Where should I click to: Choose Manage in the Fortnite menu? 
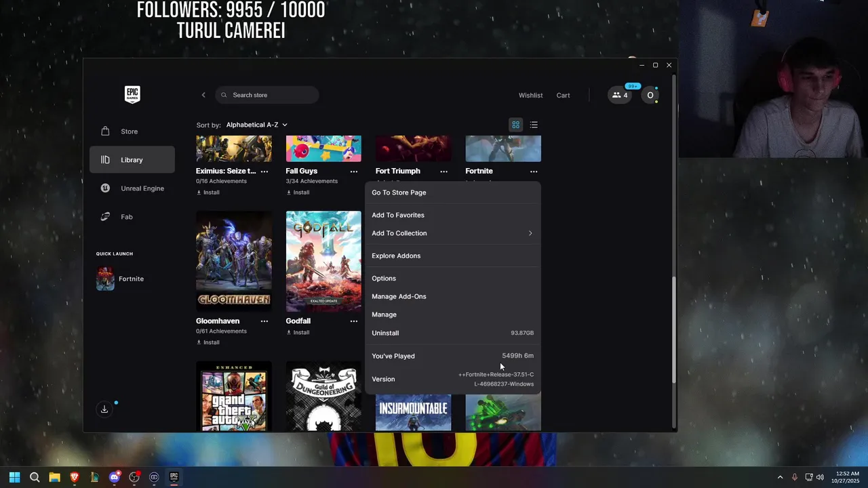click(453, 314)
